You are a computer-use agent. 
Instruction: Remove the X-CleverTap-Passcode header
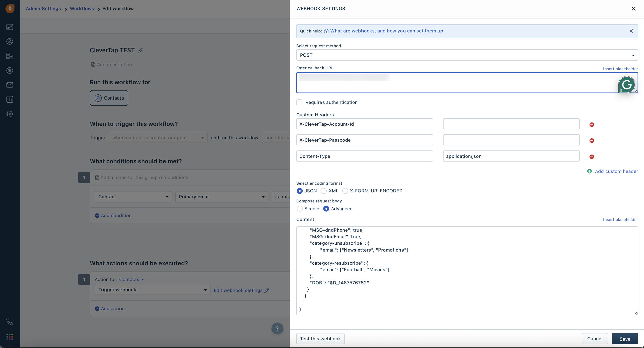(592, 141)
